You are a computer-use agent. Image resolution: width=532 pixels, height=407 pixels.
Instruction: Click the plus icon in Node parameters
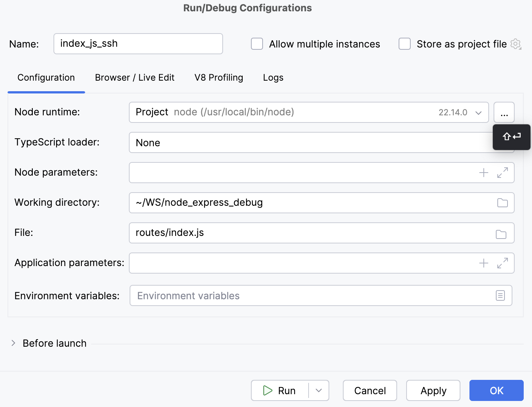(x=484, y=173)
